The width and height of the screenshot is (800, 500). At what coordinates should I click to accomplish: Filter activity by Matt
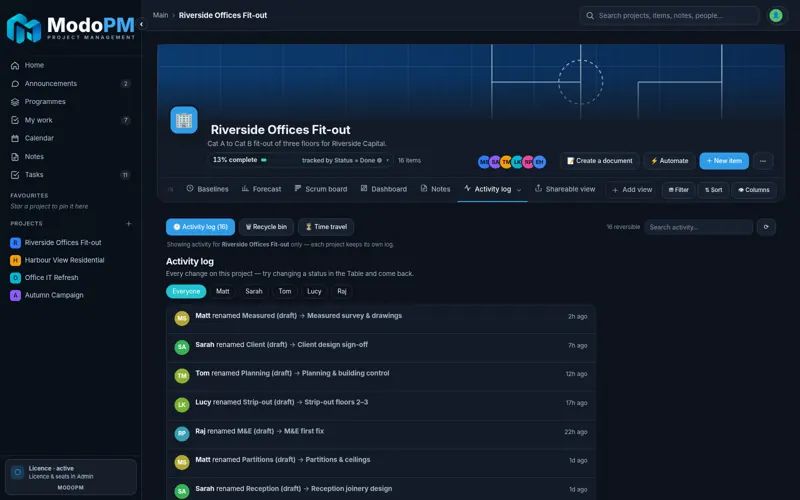pos(222,291)
